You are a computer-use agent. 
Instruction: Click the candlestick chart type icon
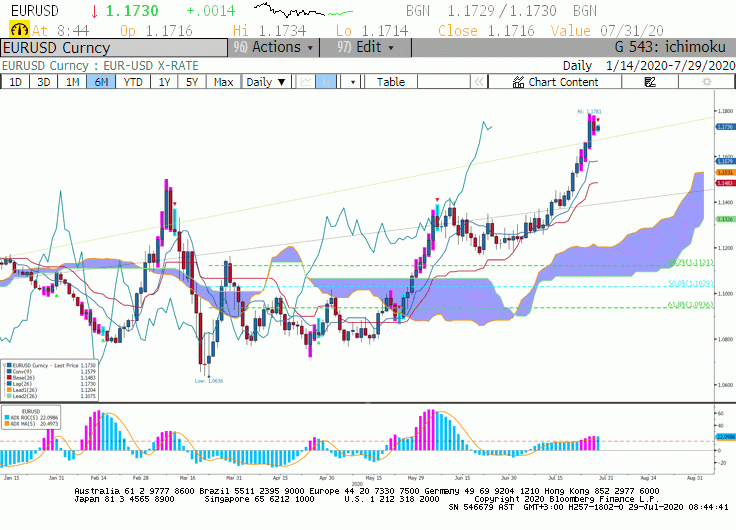(x=326, y=82)
